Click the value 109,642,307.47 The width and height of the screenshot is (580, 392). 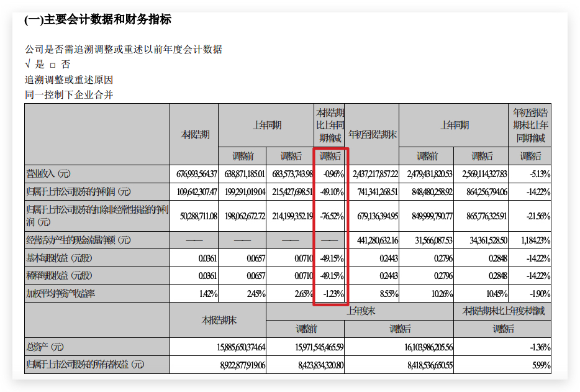tap(197, 192)
